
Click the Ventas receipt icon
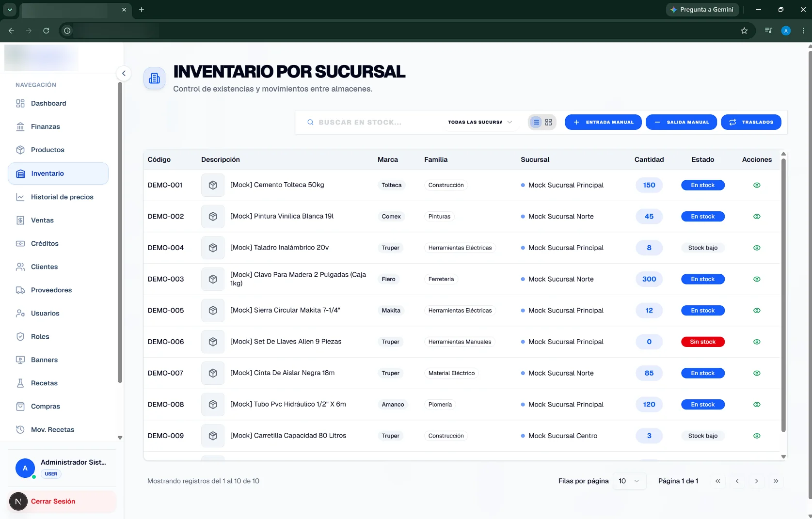pos(20,220)
